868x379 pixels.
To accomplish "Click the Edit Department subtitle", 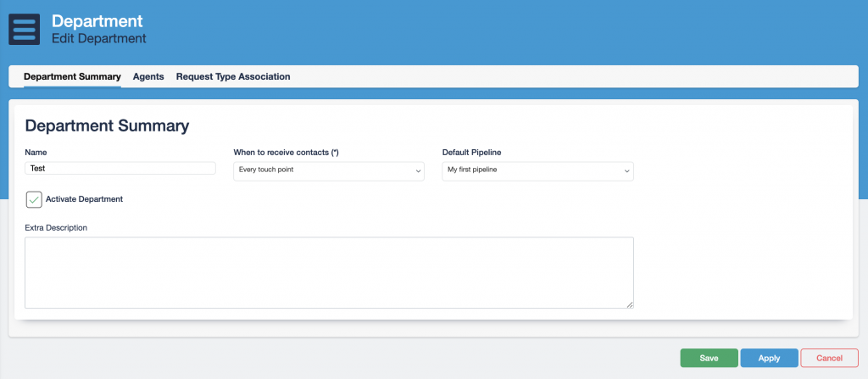I will click(99, 38).
